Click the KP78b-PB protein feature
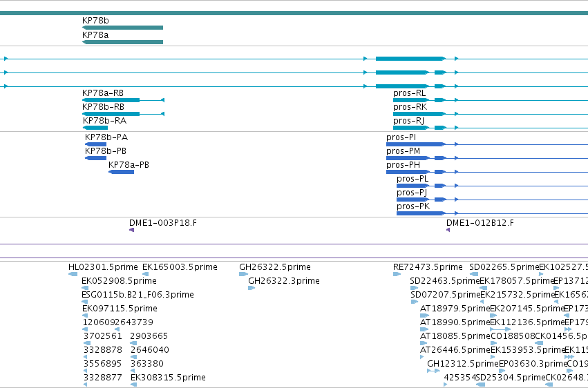This screenshot has height=388, width=588. pyautogui.click(x=95, y=158)
